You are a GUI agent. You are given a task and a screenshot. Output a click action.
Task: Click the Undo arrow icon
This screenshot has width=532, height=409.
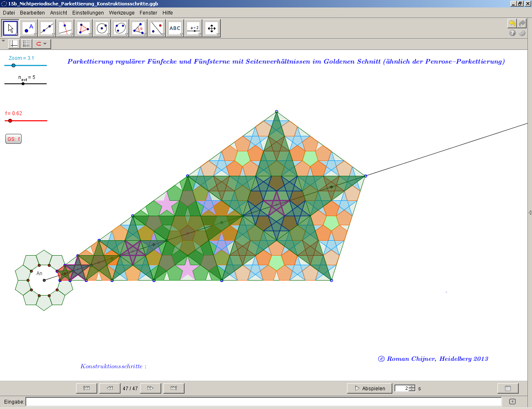point(512,23)
